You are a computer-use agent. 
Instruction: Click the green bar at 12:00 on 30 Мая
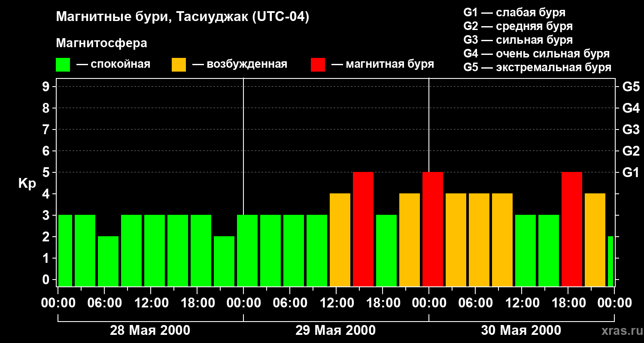[526, 250]
